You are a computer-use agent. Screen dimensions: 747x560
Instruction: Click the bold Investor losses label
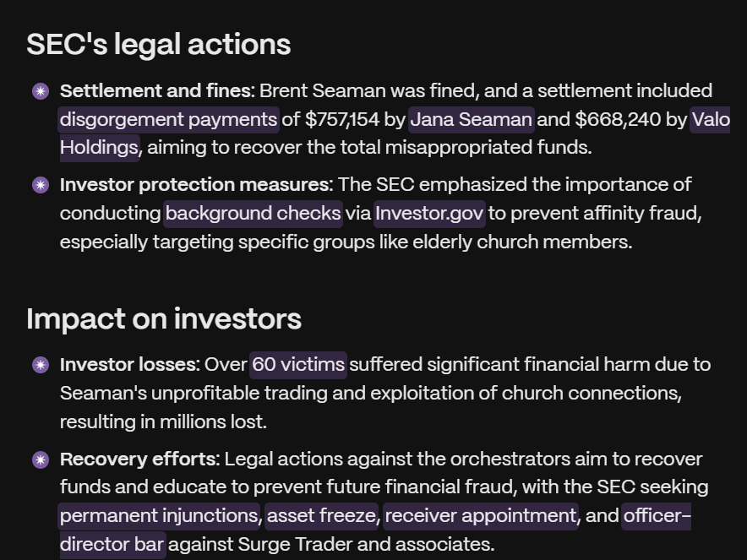pyautogui.click(x=130, y=365)
